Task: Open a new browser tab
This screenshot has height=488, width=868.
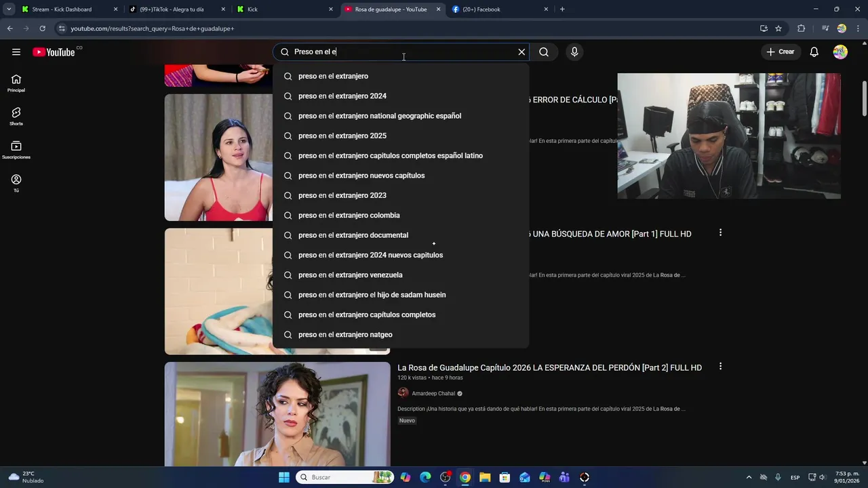Action: (x=562, y=9)
